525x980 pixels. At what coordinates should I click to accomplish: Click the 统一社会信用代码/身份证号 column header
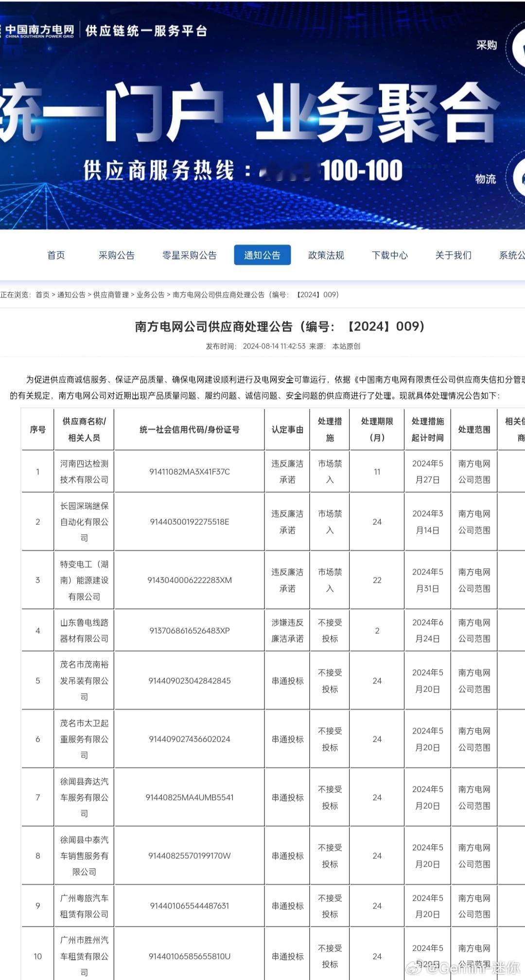190,429
